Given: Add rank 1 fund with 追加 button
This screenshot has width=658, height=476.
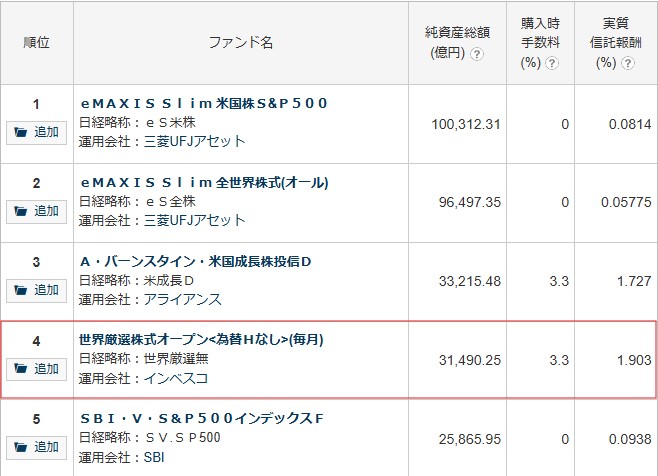Looking at the screenshot, I should click(37, 132).
